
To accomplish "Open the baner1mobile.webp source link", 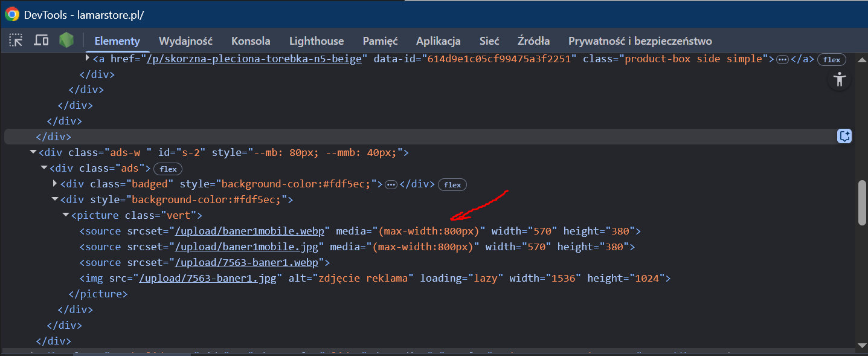I will 250,230.
